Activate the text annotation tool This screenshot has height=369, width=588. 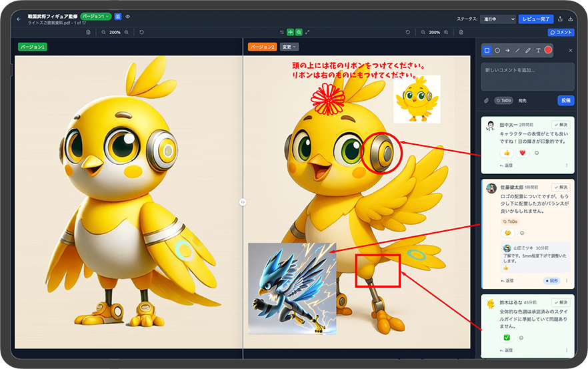click(538, 50)
